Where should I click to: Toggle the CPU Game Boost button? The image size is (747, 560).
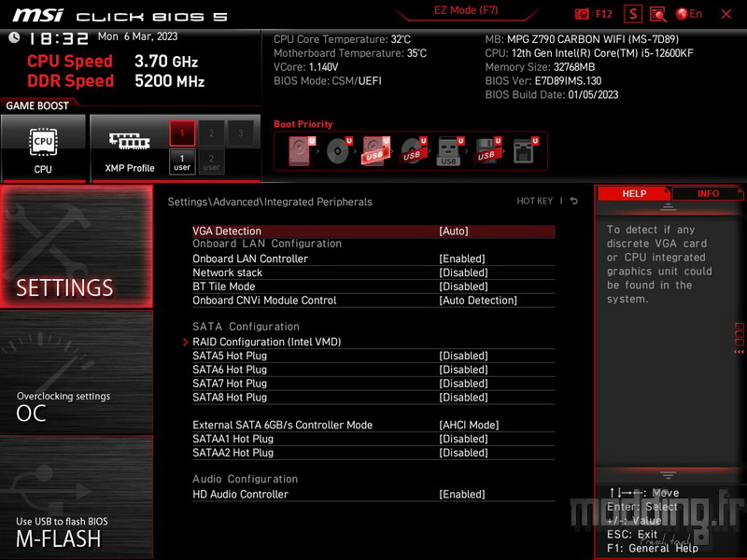pos(43,147)
